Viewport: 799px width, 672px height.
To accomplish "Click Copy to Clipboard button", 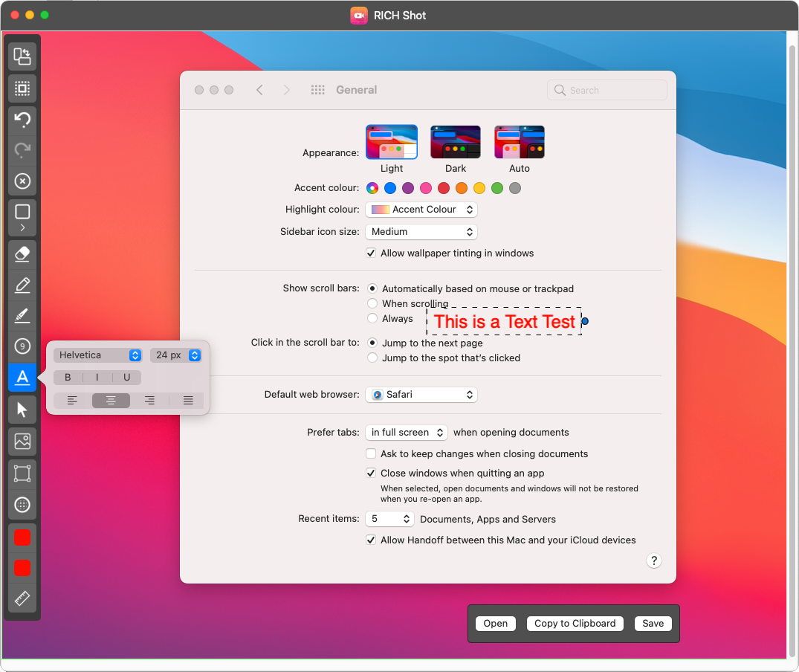I will [575, 624].
